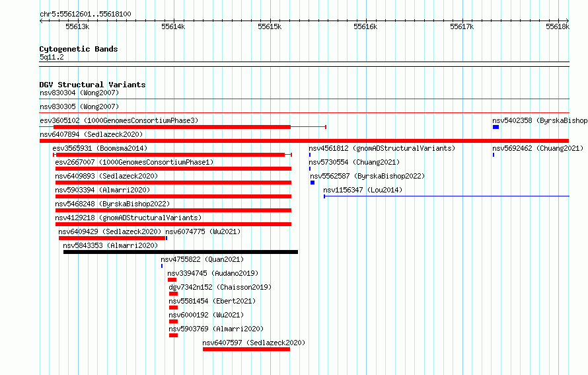Select the black bar of nsv5843353

click(181, 252)
